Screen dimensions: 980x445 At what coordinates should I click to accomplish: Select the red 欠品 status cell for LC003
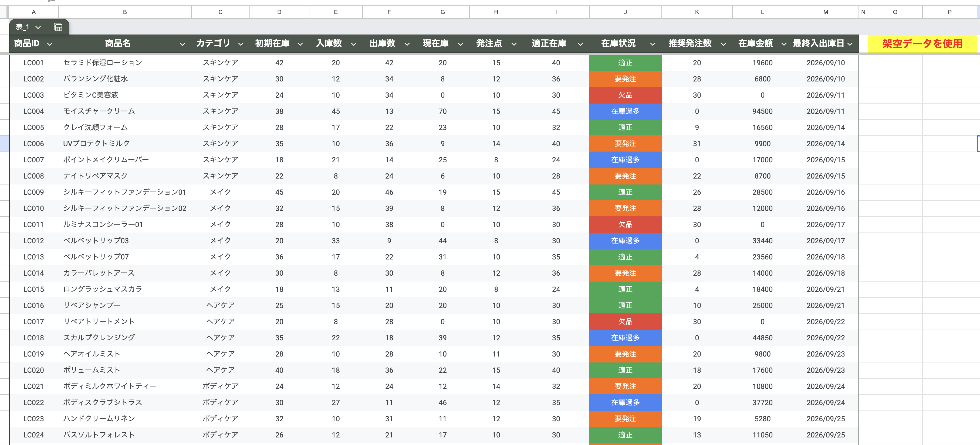625,95
